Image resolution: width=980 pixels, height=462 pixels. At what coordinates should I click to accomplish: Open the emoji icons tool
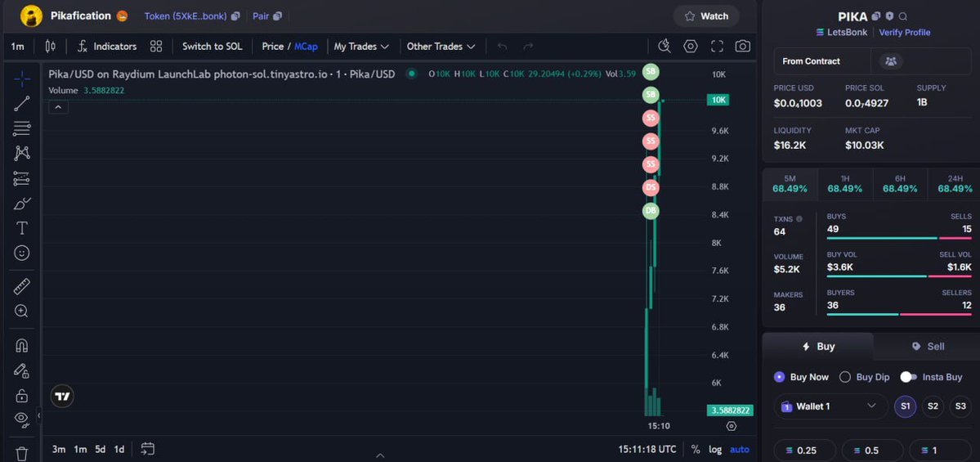tap(22, 253)
